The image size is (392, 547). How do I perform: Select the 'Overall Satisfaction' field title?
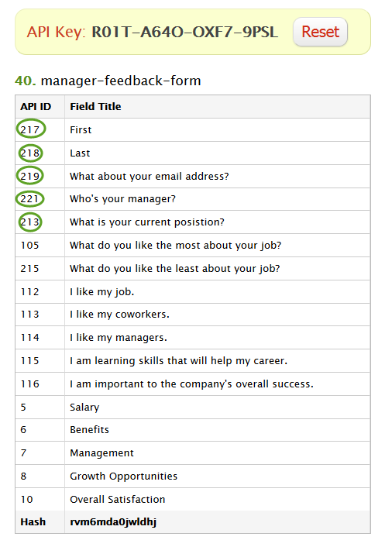pyautogui.click(x=117, y=499)
